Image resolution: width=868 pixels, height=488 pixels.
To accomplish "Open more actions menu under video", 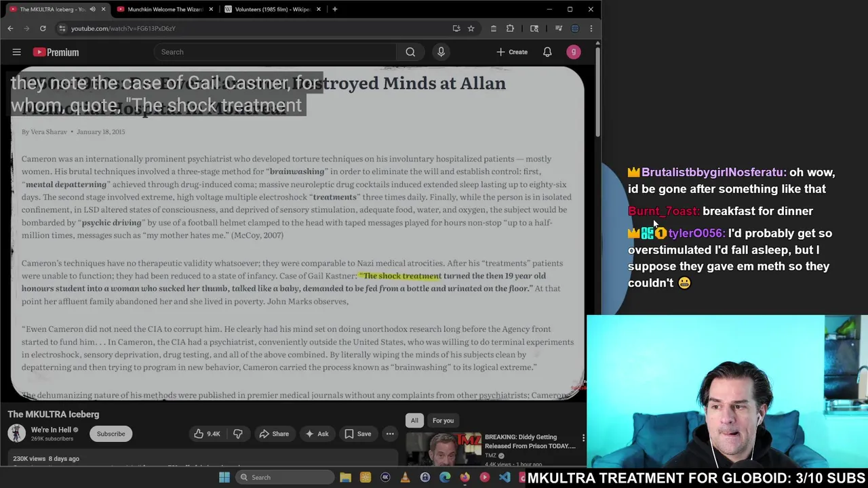I will point(390,434).
